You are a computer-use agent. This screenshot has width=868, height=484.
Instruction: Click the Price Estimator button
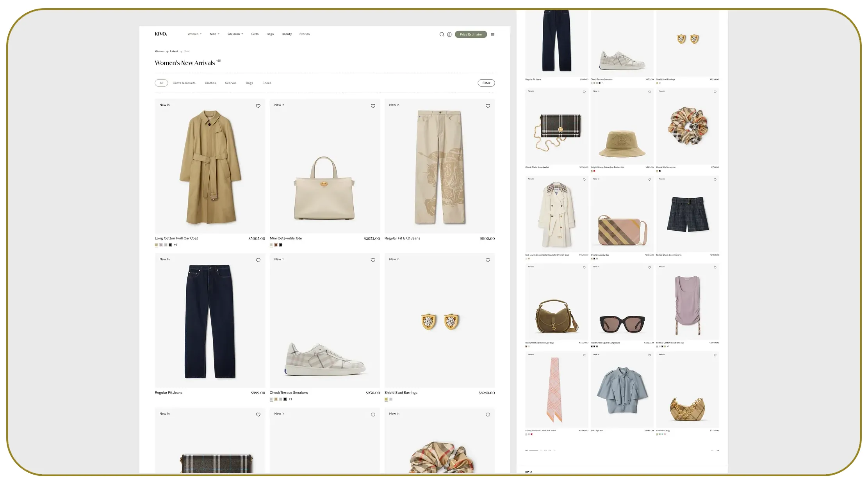click(x=471, y=34)
